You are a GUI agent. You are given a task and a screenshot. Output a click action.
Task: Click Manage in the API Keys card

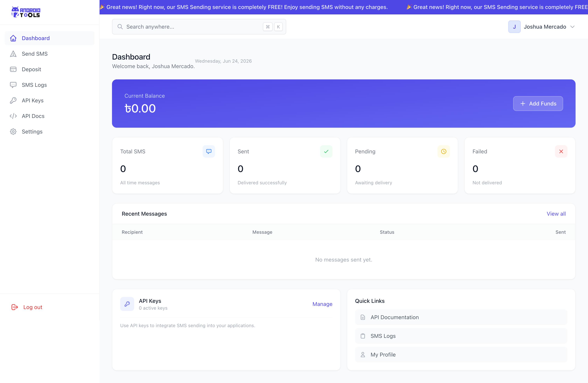click(322, 304)
